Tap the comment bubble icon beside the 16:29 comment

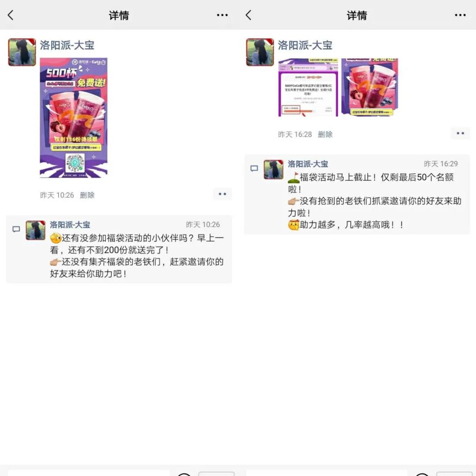point(254,168)
